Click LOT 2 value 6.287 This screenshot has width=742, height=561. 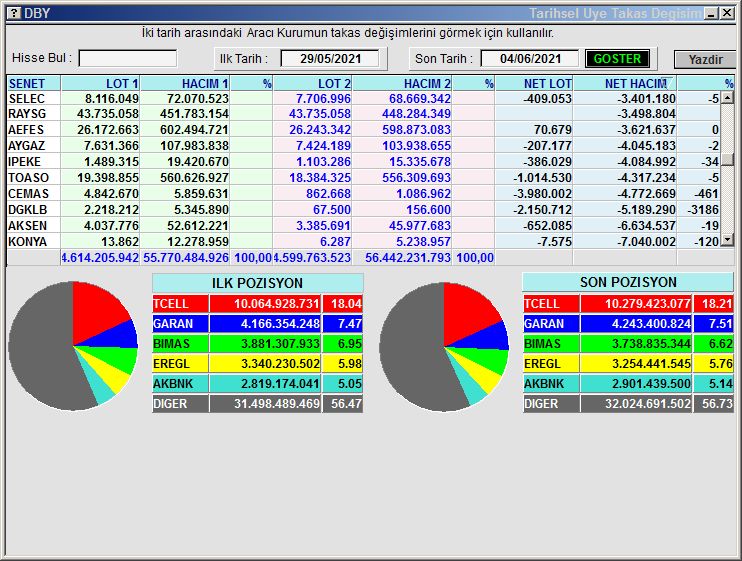coord(335,242)
